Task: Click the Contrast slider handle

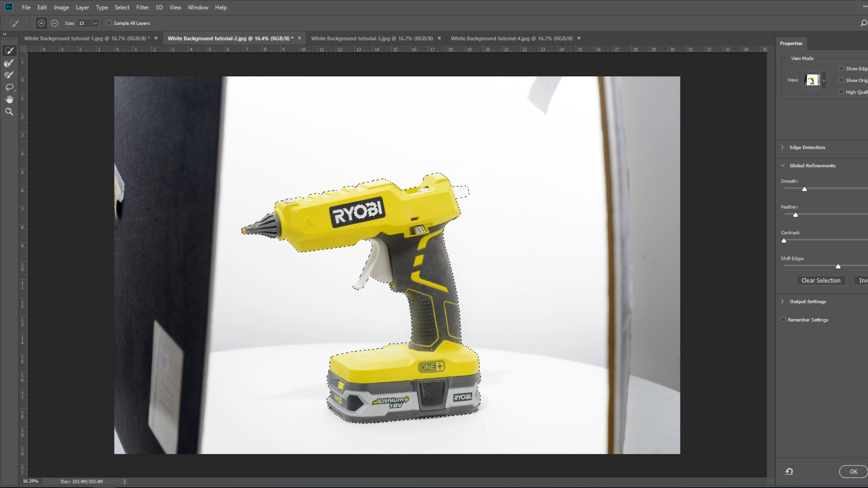Action: point(784,241)
